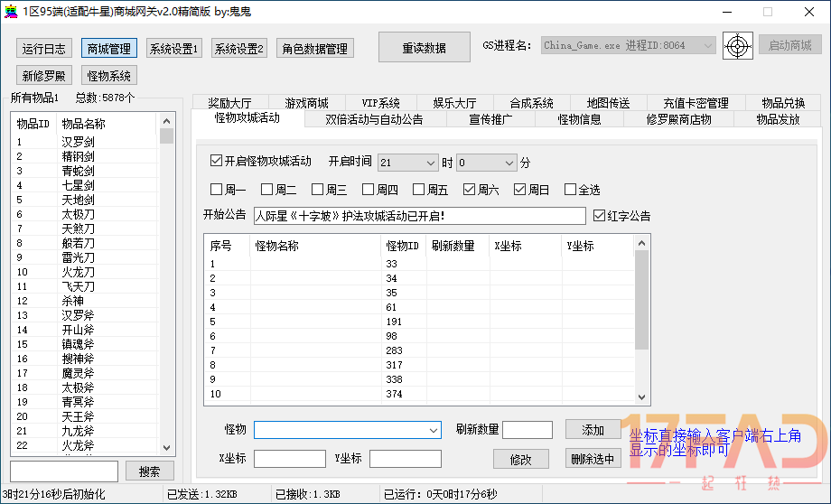Image resolution: width=831 pixels, height=504 pixels.
Task: Click the 重读数据 button
Action: click(x=424, y=48)
